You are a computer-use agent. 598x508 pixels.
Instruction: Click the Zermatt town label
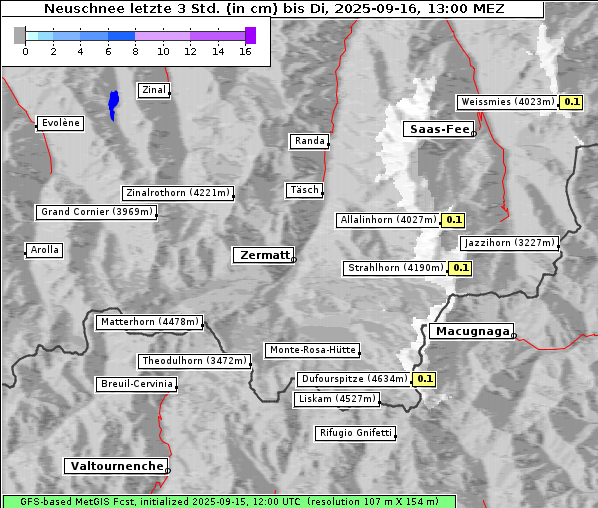click(264, 255)
